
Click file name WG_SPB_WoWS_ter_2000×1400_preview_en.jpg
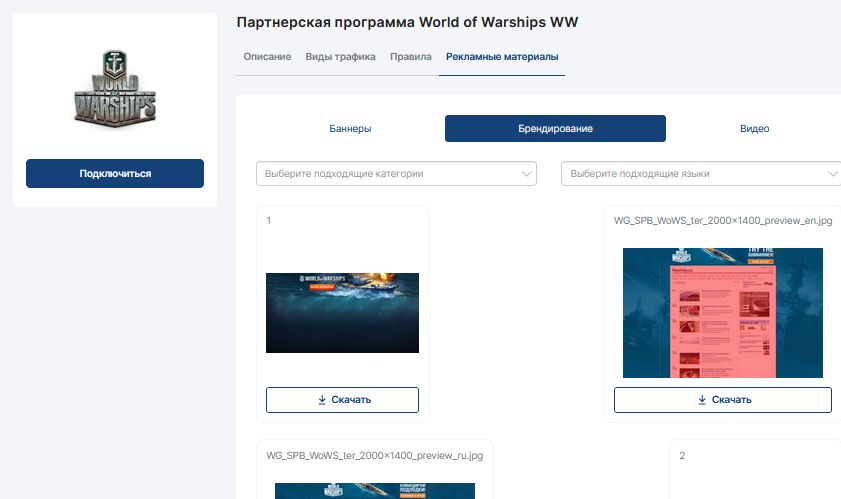(x=723, y=221)
